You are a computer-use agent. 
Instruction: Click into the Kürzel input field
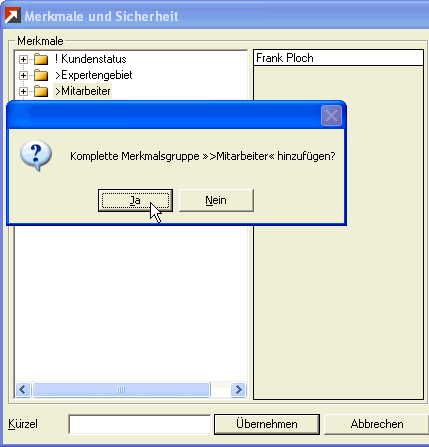point(139,424)
